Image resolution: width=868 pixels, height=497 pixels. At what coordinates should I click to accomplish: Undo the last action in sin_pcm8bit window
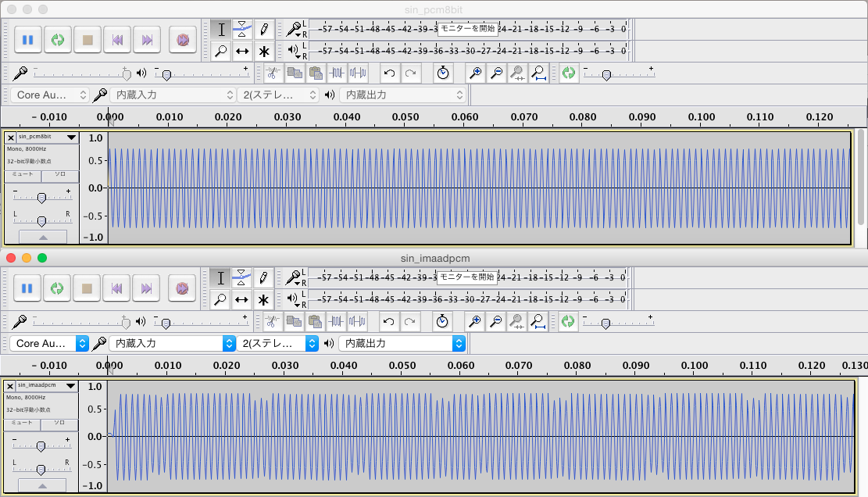point(389,73)
